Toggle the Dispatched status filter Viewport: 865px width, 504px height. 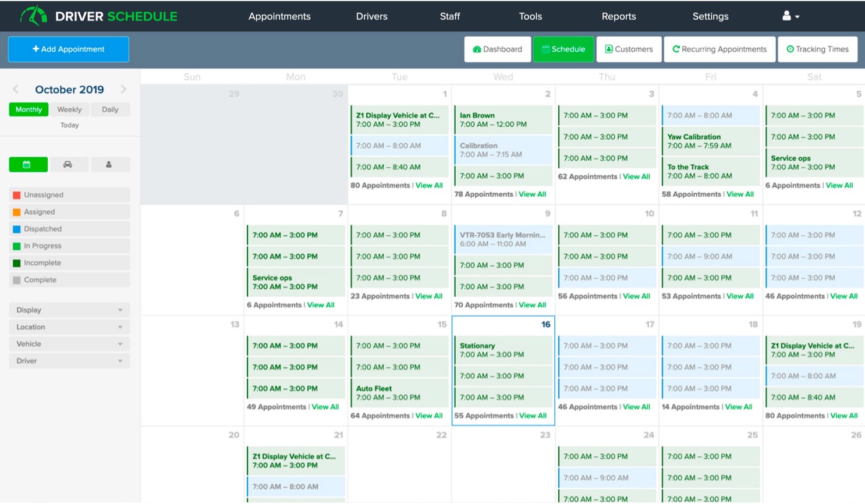coord(69,229)
